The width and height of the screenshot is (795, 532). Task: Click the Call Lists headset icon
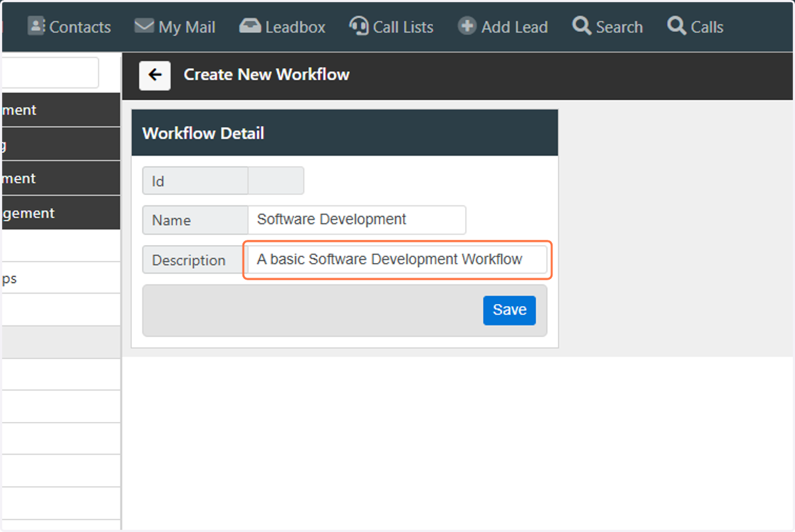[358, 26]
